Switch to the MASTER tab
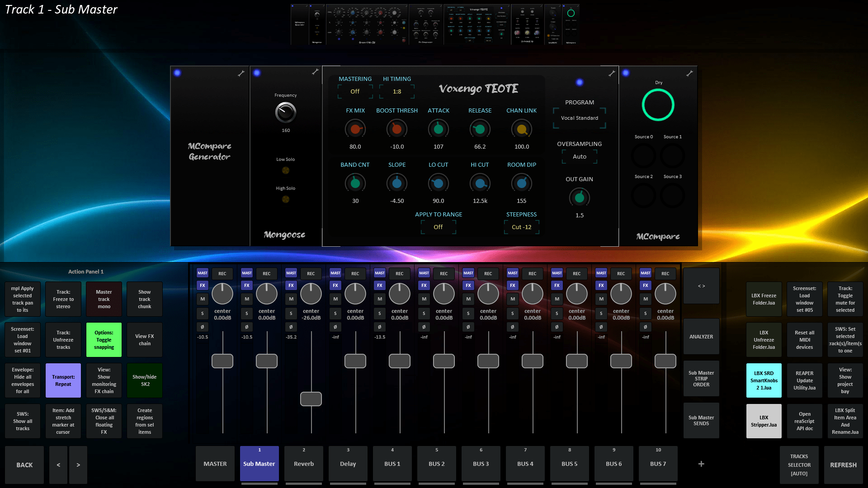868x488 pixels. coord(215,464)
